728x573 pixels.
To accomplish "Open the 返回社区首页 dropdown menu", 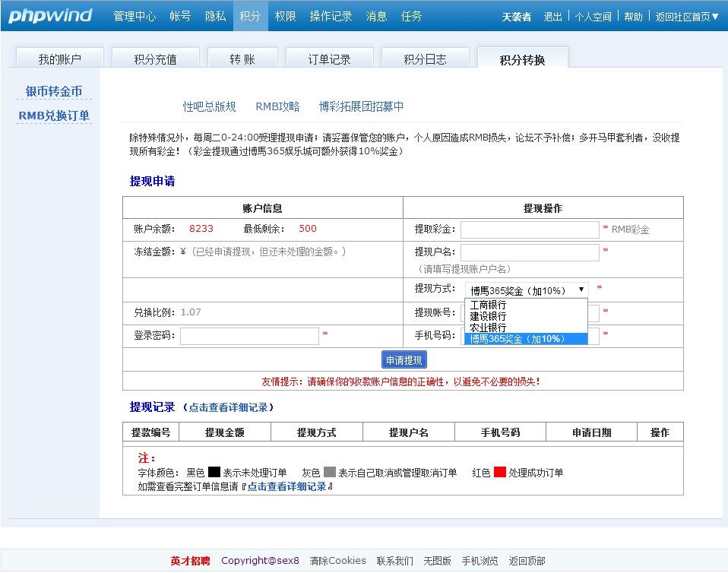I will coord(687,17).
